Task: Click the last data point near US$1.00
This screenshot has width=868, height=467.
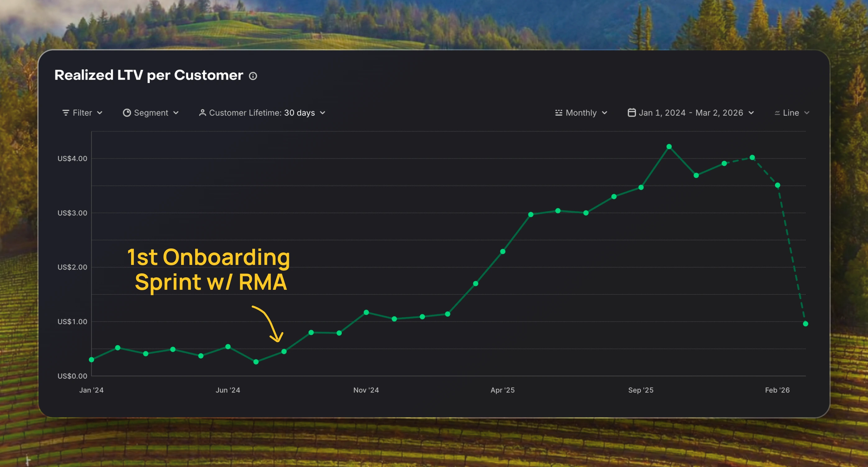Action: coord(805,324)
